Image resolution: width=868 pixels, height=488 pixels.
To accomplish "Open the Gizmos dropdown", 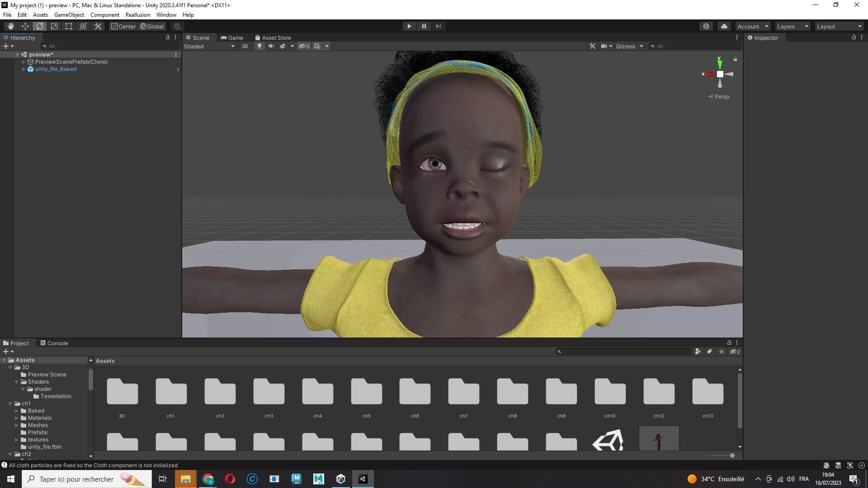I will 629,46.
